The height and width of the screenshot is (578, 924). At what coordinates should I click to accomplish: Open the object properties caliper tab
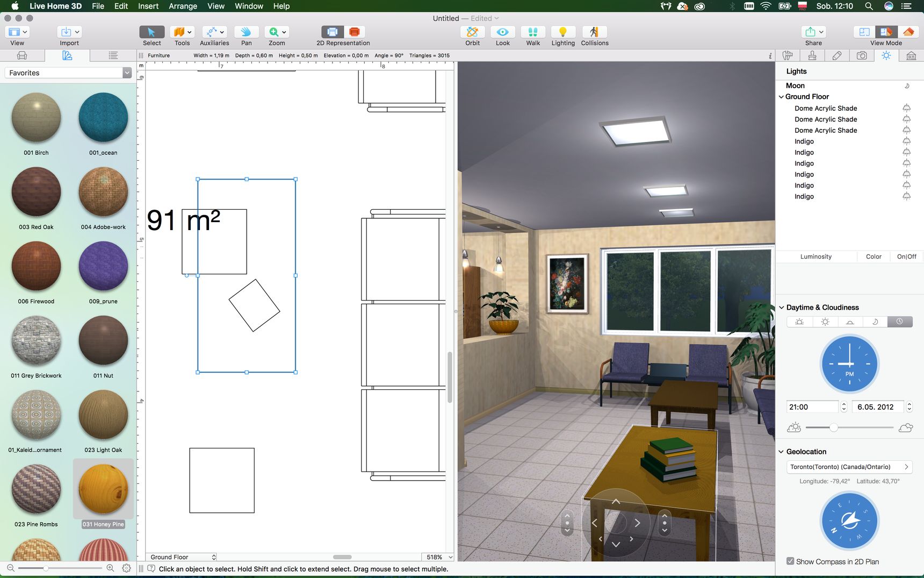pos(788,55)
